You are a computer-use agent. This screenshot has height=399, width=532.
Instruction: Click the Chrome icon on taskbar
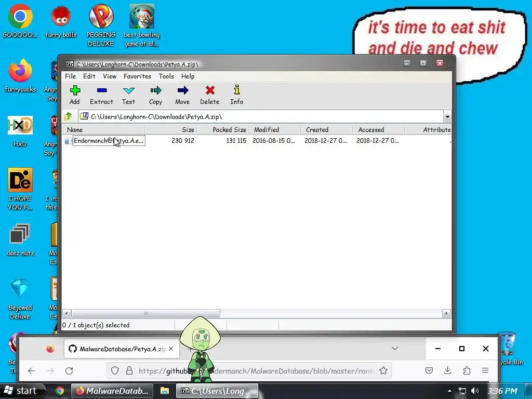60,391
